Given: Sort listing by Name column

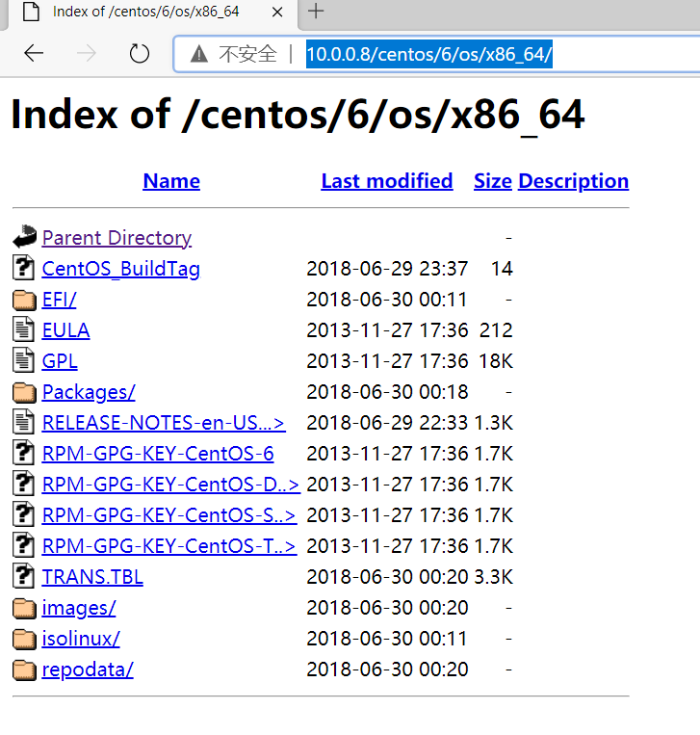Looking at the screenshot, I should pos(171,181).
